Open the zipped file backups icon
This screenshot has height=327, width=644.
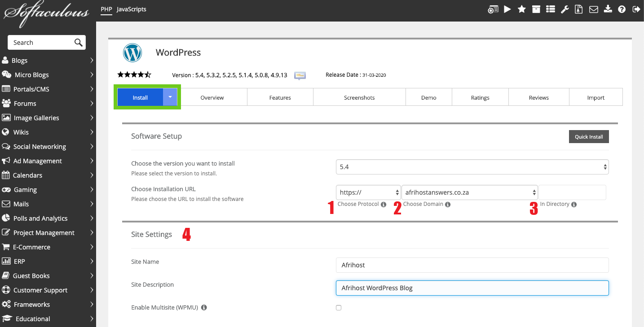tap(579, 9)
